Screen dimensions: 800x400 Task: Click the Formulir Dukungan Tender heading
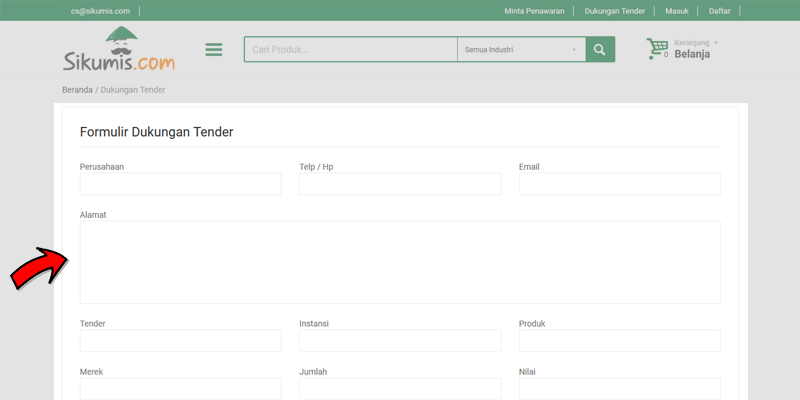click(157, 132)
